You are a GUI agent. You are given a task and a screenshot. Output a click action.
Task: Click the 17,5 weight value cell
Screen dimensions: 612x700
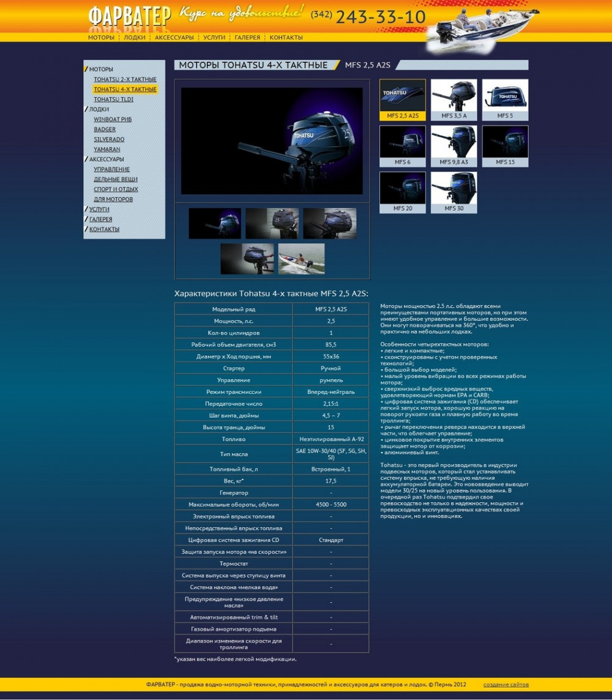point(330,480)
